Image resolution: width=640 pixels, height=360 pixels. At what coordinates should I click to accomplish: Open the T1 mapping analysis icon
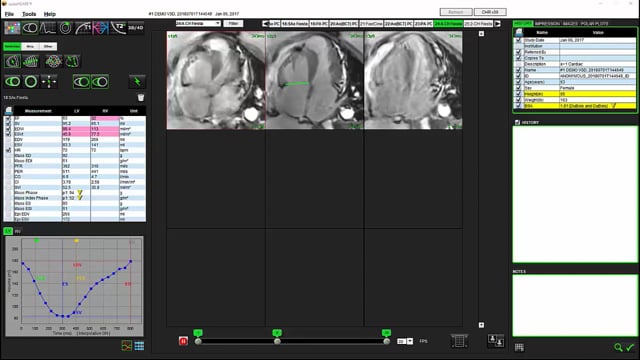(x=83, y=28)
